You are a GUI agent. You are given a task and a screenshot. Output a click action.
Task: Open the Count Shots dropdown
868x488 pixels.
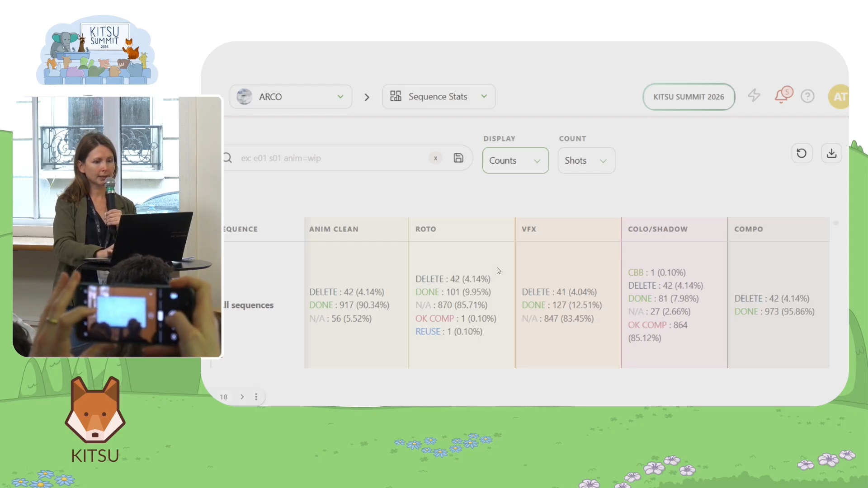pyautogui.click(x=586, y=160)
